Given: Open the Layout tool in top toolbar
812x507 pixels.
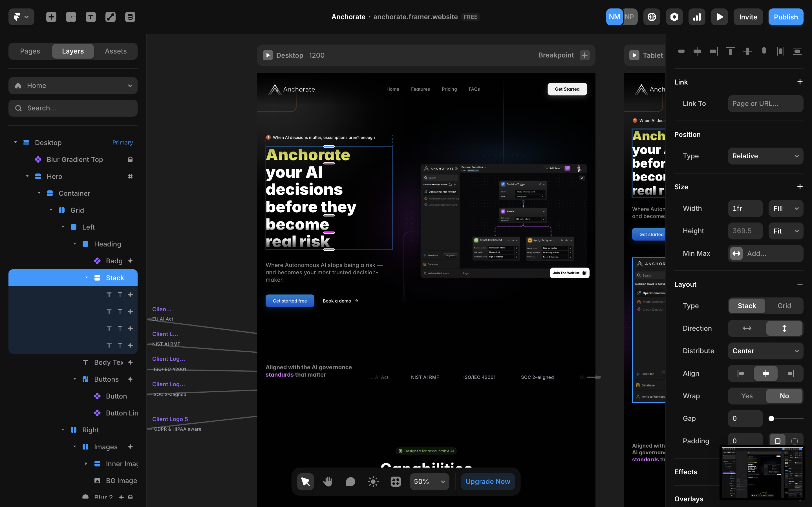Looking at the screenshot, I should [71, 17].
